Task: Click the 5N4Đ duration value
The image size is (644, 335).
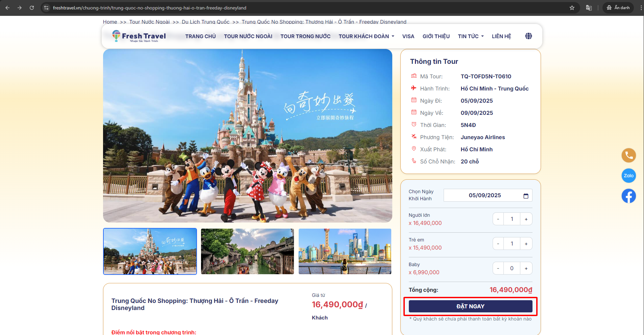Action: pyautogui.click(x=468, y=125)
